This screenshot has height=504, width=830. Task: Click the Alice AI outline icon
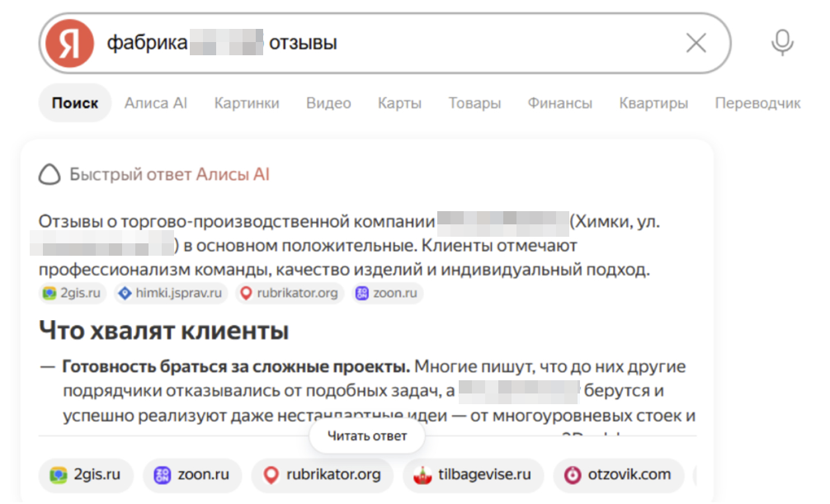[x=50, y=174]
